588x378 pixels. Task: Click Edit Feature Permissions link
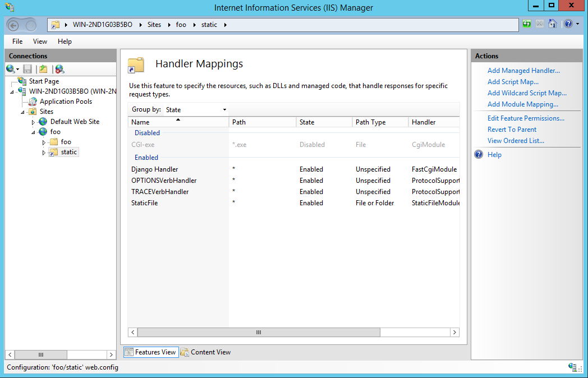526,118
